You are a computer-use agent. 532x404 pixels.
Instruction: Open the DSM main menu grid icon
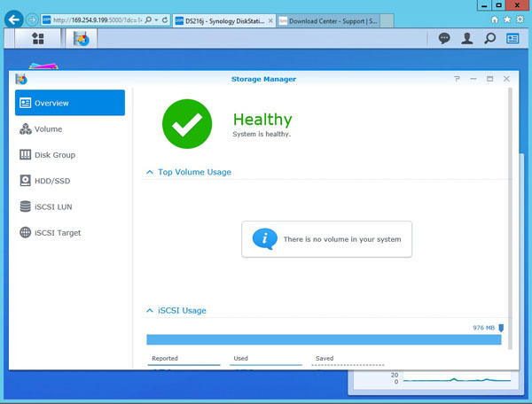37,38
